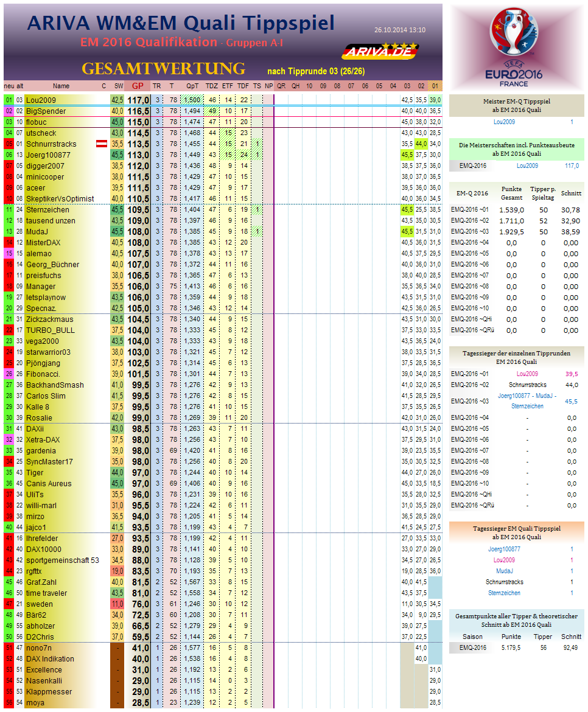
Task: Select the QpT column header
Action: coord(192,86)
